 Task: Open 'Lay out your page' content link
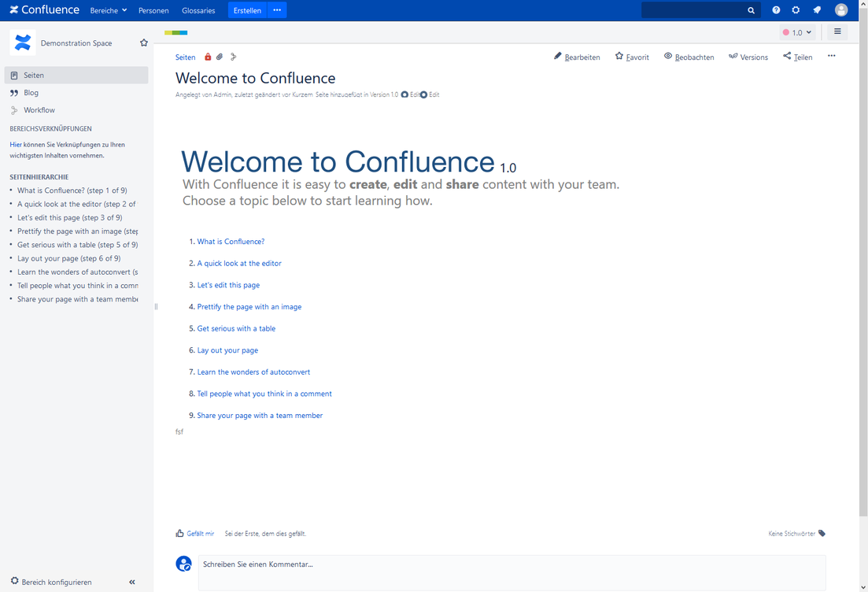pyautogui.click(x=227, y=350)
